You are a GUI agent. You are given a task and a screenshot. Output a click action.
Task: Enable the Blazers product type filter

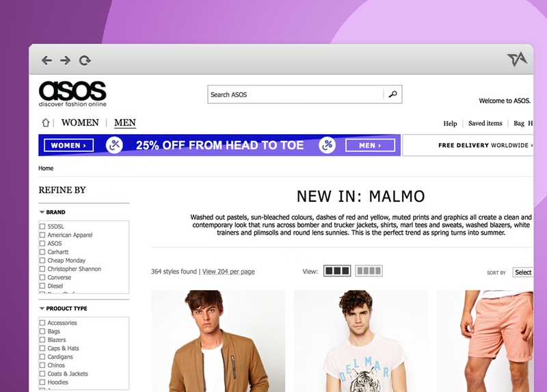[42, 340]
